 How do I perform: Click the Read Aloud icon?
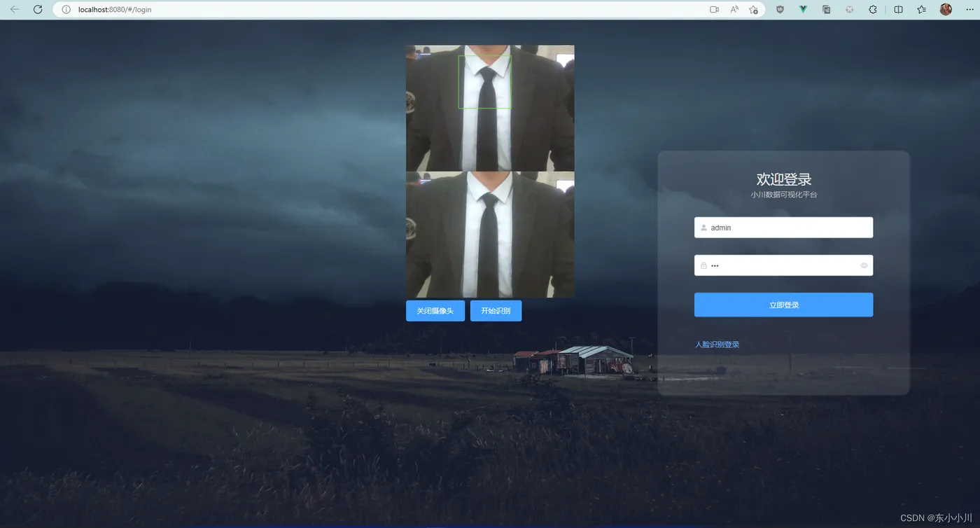(734, 10)
